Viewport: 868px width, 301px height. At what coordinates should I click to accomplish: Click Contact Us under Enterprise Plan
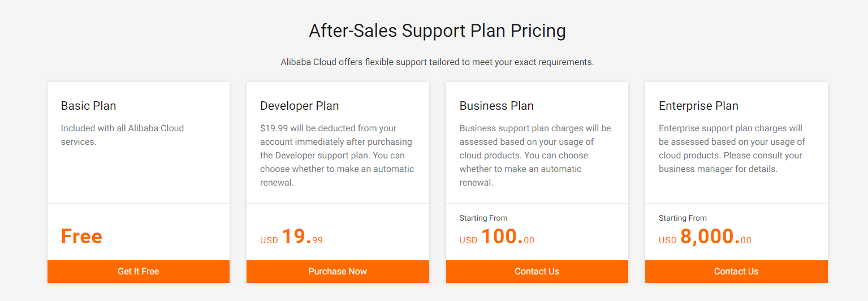[x=736, y=272]
